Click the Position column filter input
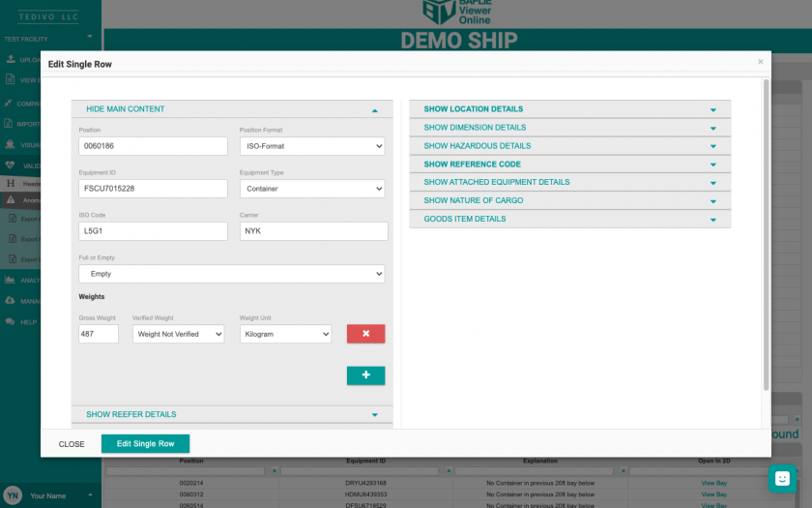812x508 pixels. tap(186, 470)
